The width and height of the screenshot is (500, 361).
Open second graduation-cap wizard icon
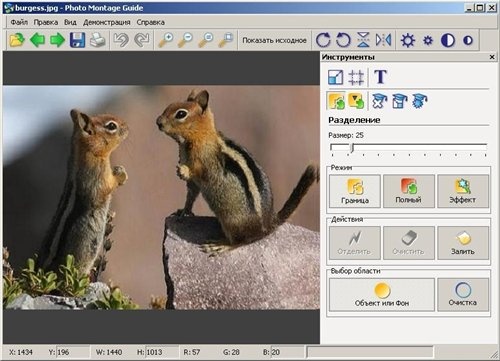(x=400, y=101)
